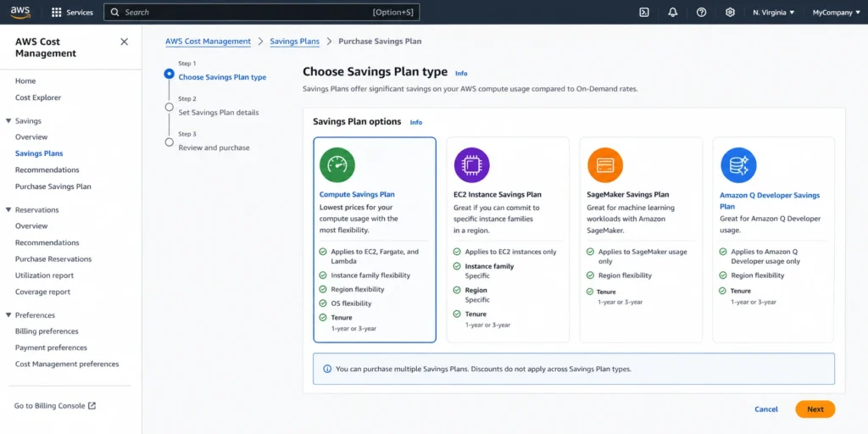Viewport: 868px width, 434px height.
Task: Open Cost Explorer in the sidebar
Action: (38, 97)
